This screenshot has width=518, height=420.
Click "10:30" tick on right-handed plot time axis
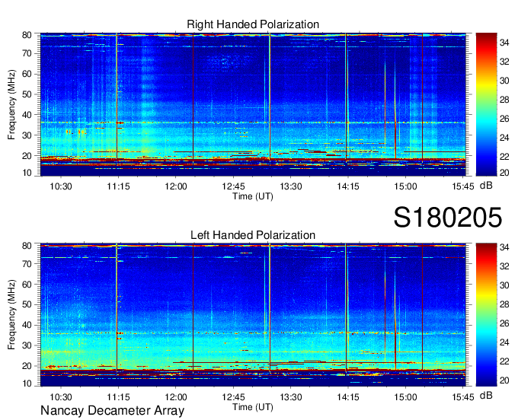click(61, 186)
